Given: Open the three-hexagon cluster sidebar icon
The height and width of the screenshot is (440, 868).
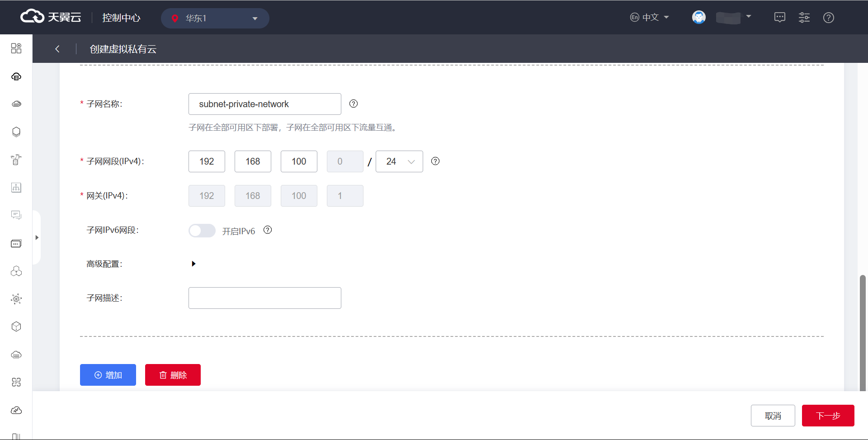Looking at the screenshot, I should (16, 271).
